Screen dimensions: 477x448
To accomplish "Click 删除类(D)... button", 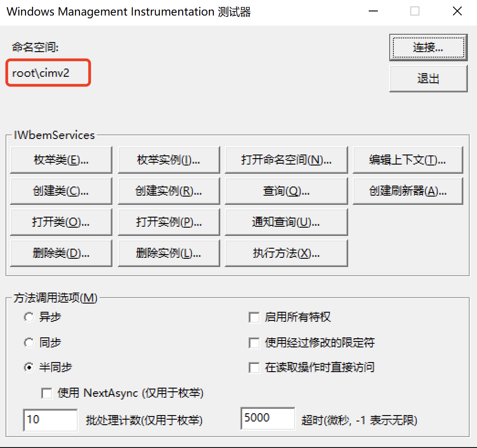I will point(61,253).
